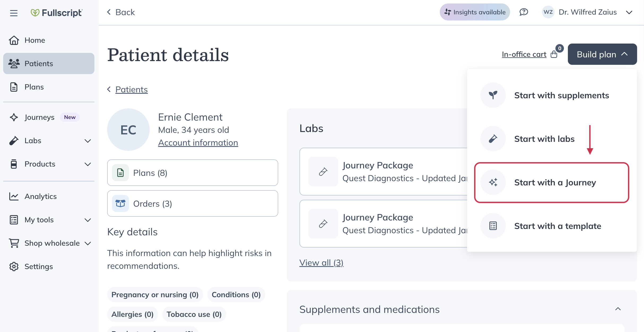
Task: Click the Journeys sparkle icon
Action: coord(14,117)
